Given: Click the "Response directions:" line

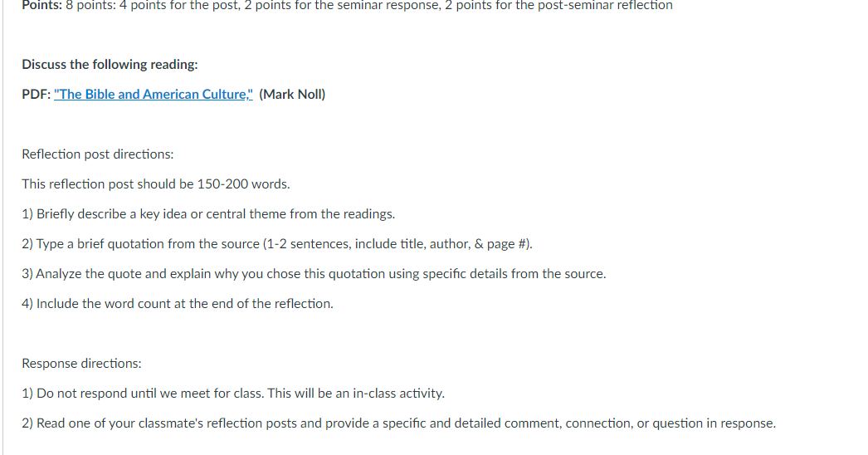Looking at the screenshot, I should coord(81,364).
